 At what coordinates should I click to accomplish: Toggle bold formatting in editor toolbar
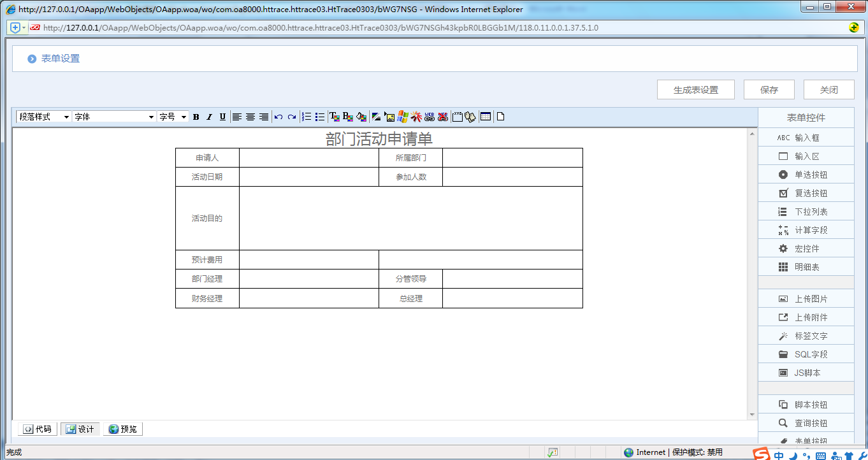196,117
